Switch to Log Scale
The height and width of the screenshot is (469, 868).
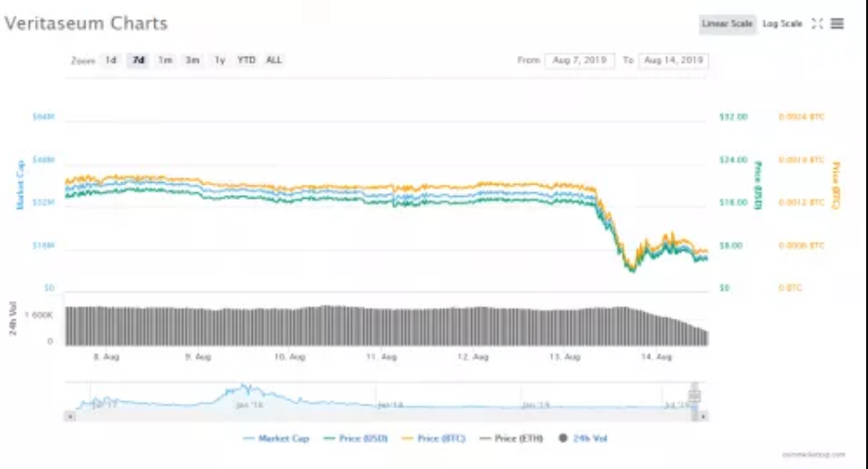coord(783,24)
